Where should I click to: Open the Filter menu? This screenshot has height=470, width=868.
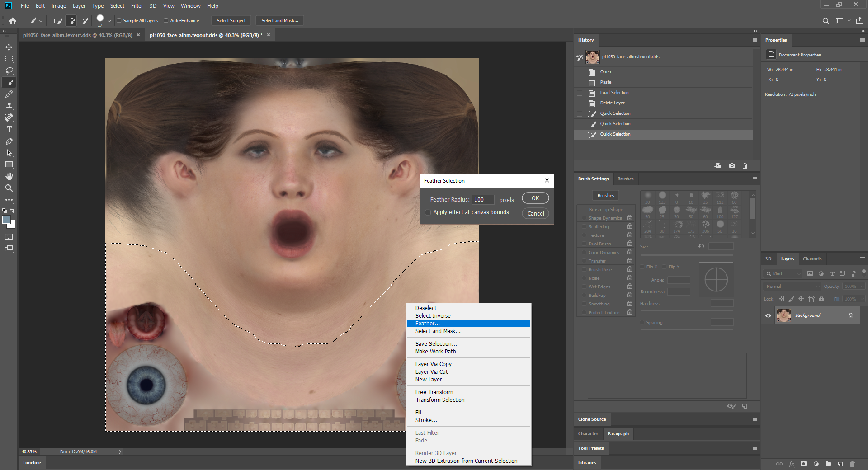click(137, 6)
